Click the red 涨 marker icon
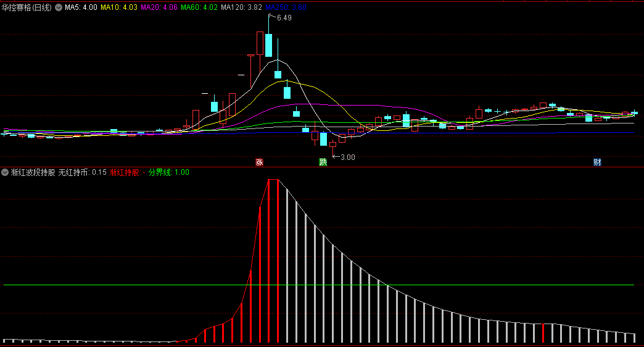This screenshot has width=644, height=347. tap(259, 162)
